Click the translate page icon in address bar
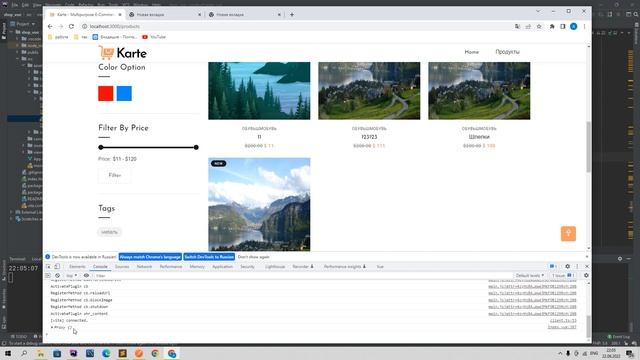This screenshot has width=640, height=360. (517, 26)
